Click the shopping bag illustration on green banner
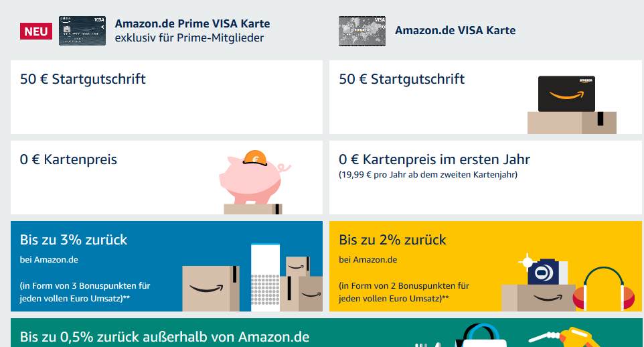The width and height of the screenshot is (644, 347). click(x=481, y=336)
